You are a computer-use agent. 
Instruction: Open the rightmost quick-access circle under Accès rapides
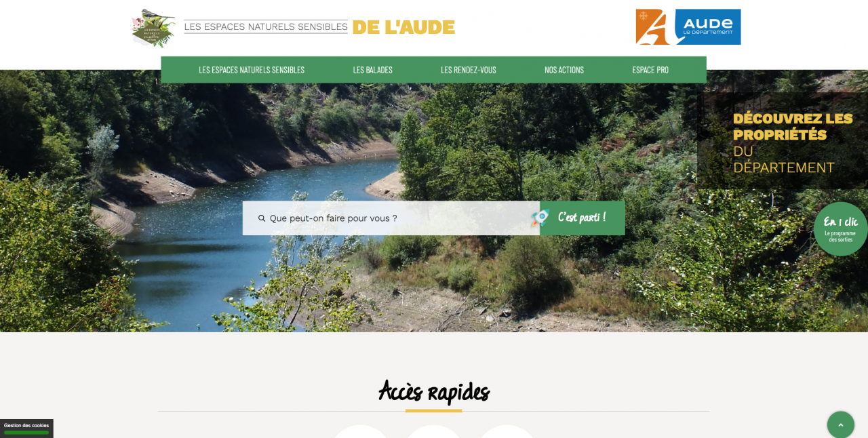(507, 433)
